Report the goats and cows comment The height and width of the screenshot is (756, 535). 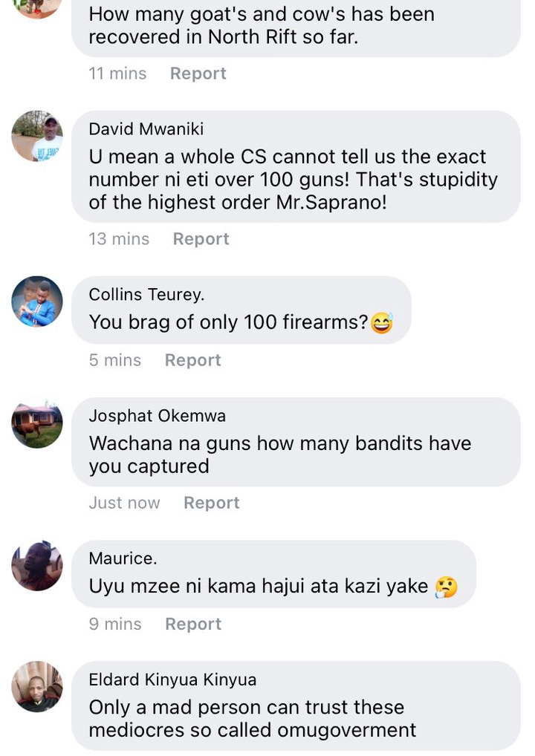198,74
